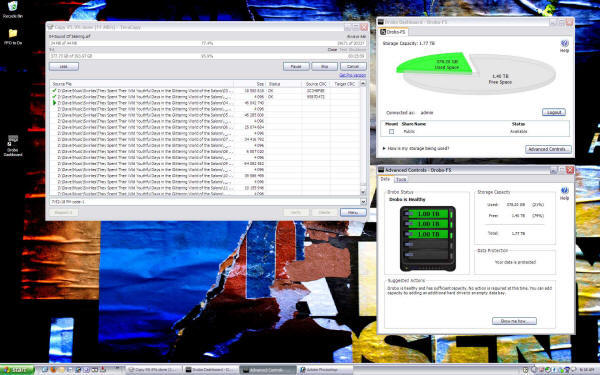Screen dimensions: 600x375
Task: Click the total progress bar at 95%
Action: [208, 56]
